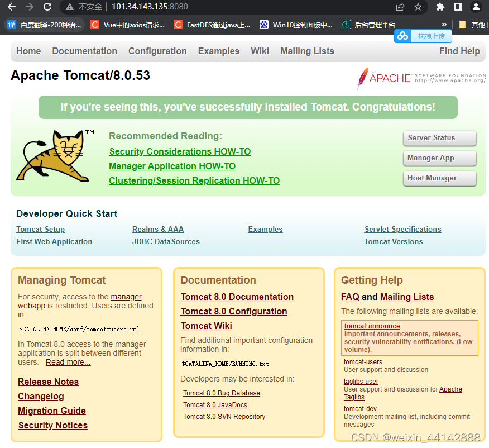Open the other bookmarks folder
489x448 pixels.
473,25
